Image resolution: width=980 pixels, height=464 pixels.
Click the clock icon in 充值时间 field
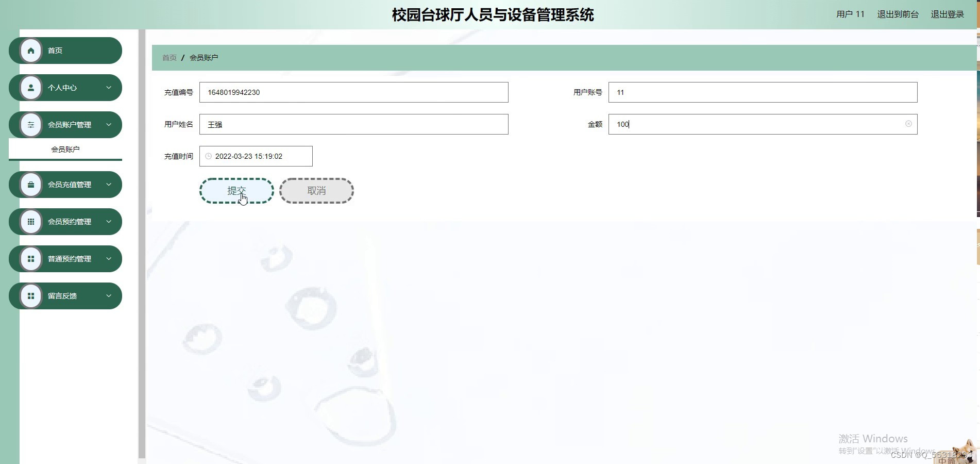[208, 156]
